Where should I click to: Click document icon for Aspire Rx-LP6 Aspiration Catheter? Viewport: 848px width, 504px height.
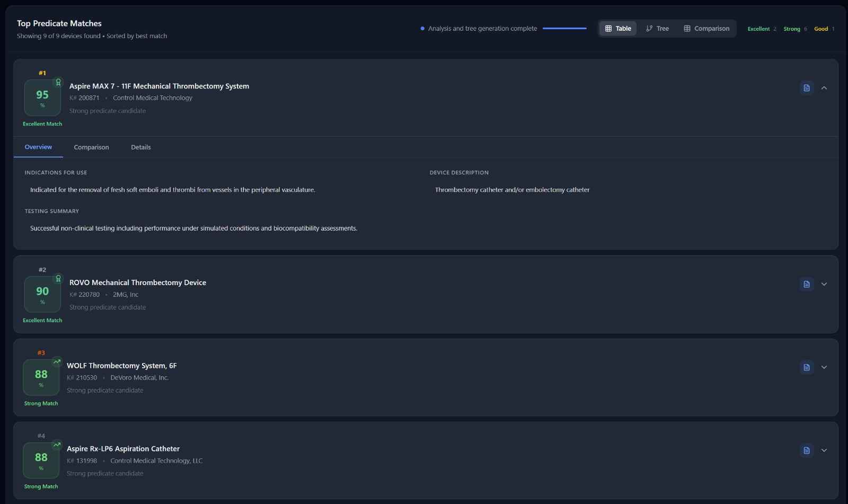(806, 450)
